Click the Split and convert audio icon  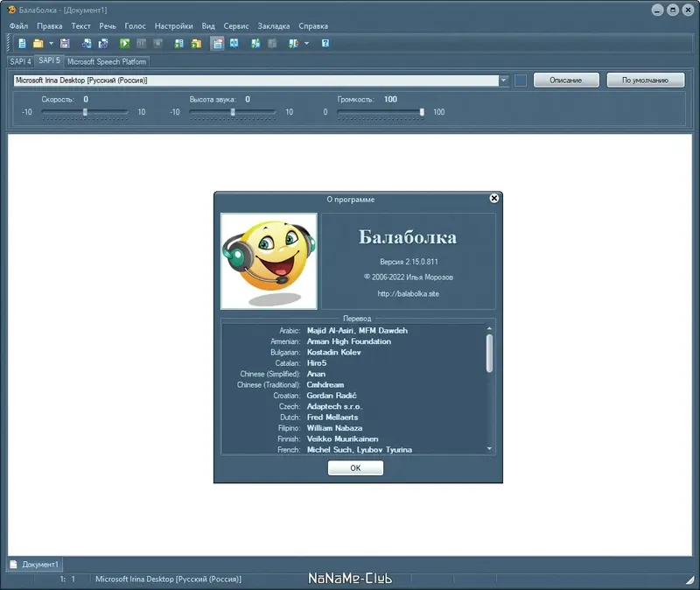click(103, 43)
